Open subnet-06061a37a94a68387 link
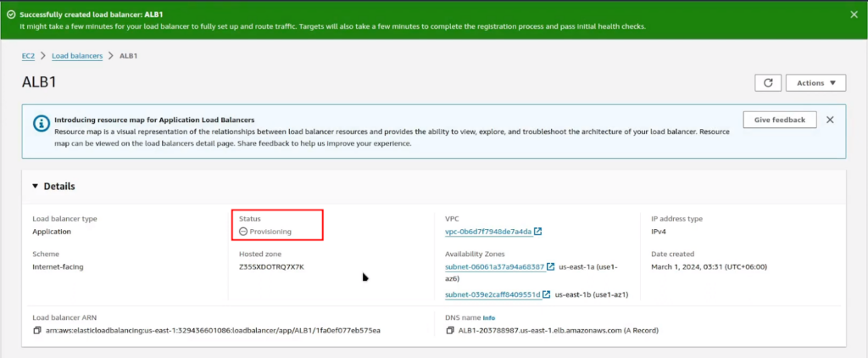The image size is (868, 358). coord(494,266)
